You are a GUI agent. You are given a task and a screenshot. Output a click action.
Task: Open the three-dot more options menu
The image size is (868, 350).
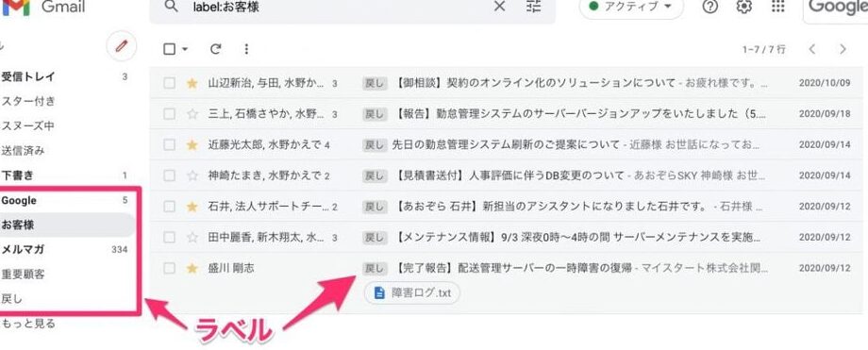pos(246,49)
